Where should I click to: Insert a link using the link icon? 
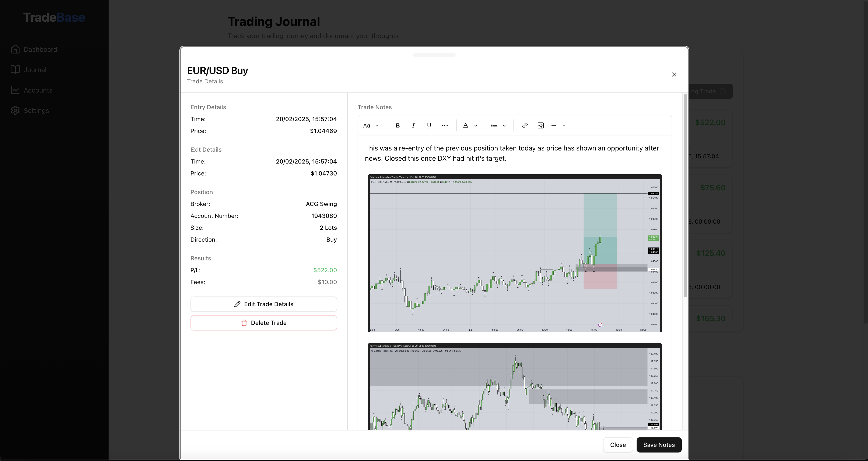[x=525, y=125]
